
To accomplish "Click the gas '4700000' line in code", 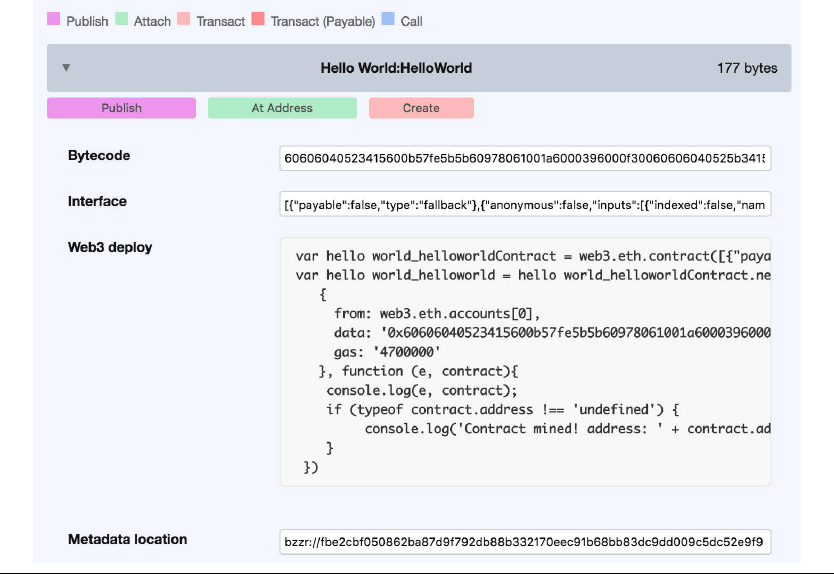I will [x=384, y=352].
